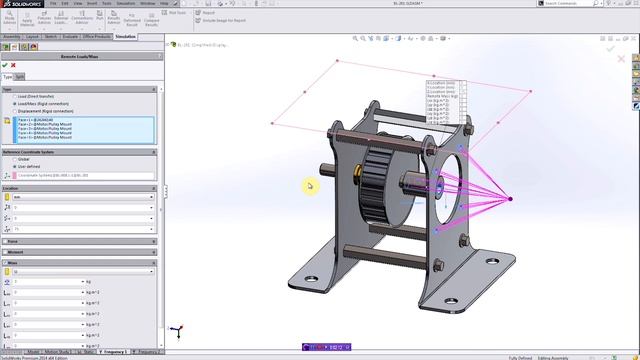Open the Connections Advisor tool
The image size is (640, 360).
pyautogui.click(x=82, y=19)
